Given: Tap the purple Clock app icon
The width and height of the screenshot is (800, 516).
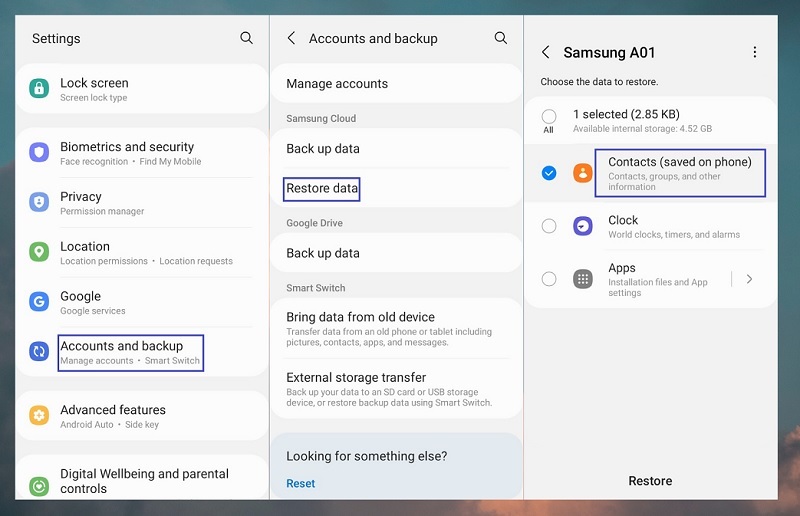Looking at the screenshot, I should click(x=583, y=226).
